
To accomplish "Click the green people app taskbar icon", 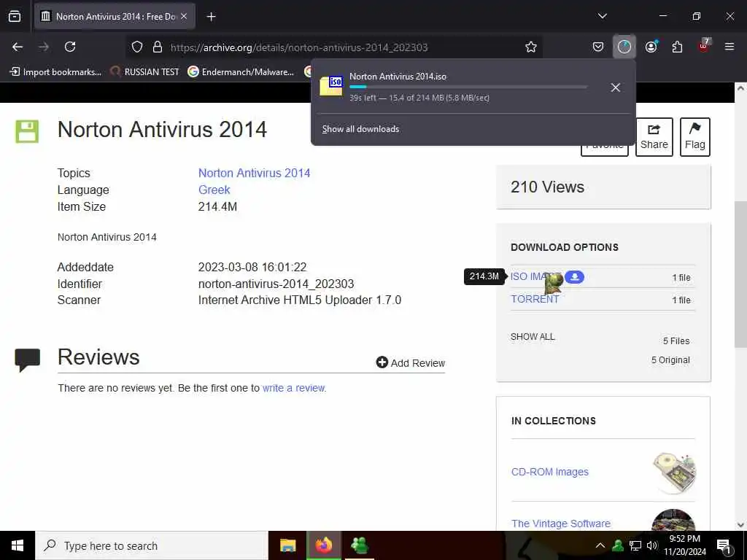I will pyautogui.click(x=359, y=545).
